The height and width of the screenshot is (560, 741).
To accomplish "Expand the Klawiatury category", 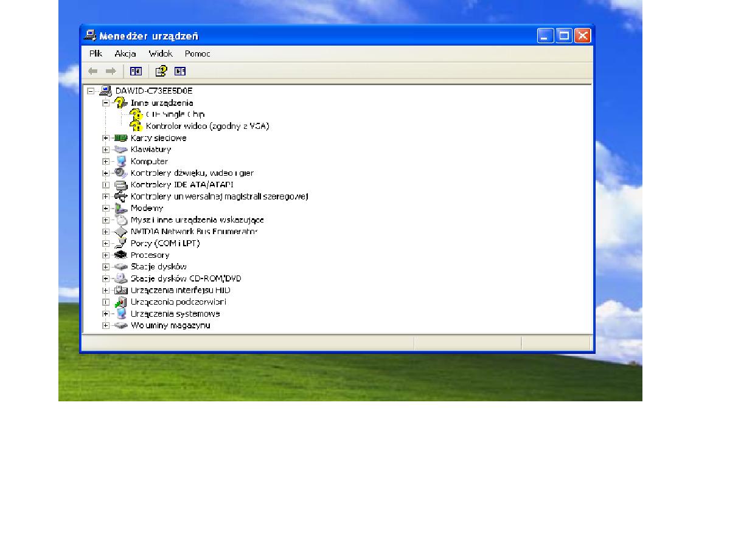I will click(x=106, y=150).
